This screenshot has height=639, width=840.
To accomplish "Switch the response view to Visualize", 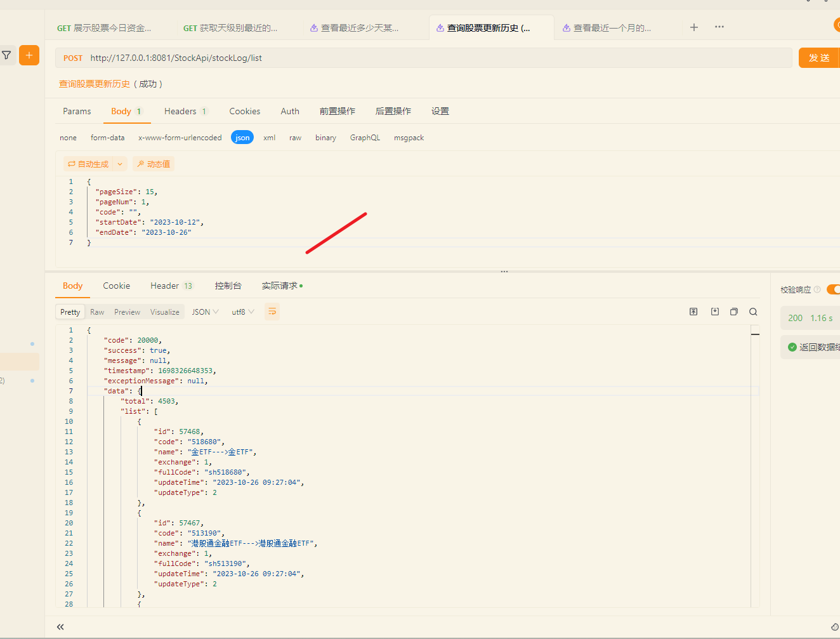I will [x=165, y=312].
